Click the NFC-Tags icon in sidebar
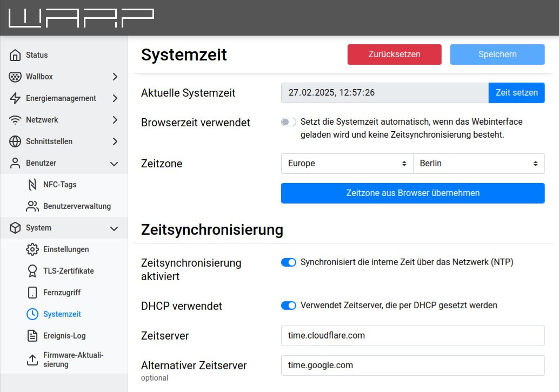Image resolution: width=559 pixels, height=392 pixels. [x=32, y=185]
